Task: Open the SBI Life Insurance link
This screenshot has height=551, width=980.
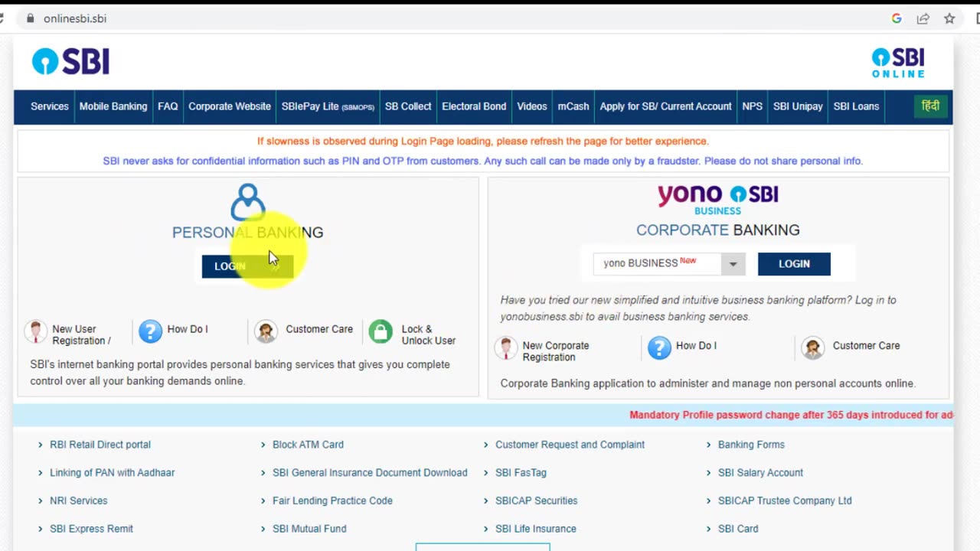Action: (x=535, y=529)
